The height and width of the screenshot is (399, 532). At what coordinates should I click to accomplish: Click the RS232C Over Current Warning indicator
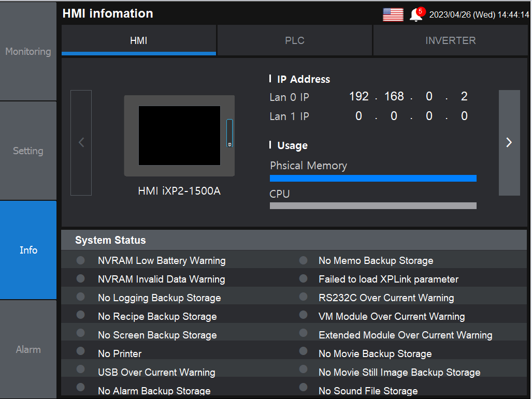coord(304,297)
